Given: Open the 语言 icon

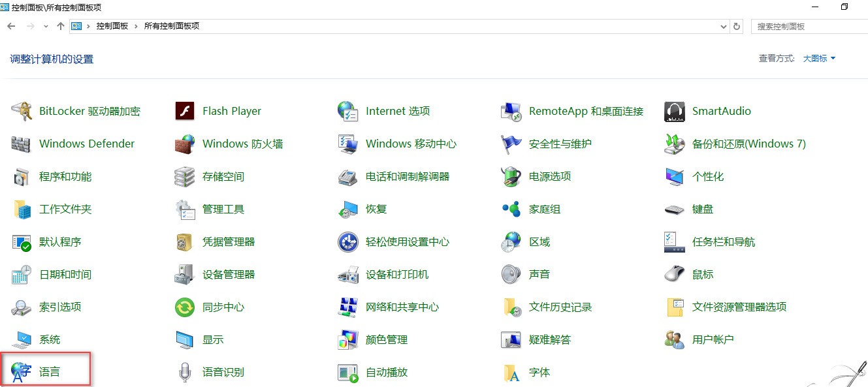Looking at the screenshot, I should coord(22,373).
